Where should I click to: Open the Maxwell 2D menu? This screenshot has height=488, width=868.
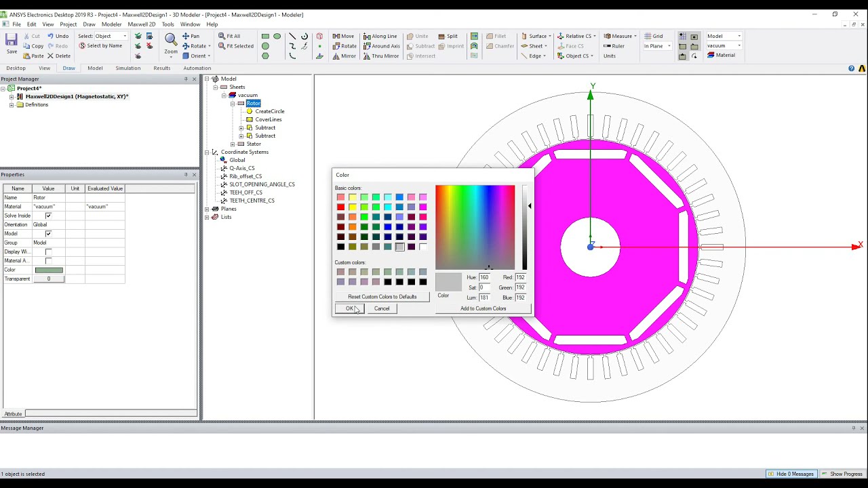141,24
